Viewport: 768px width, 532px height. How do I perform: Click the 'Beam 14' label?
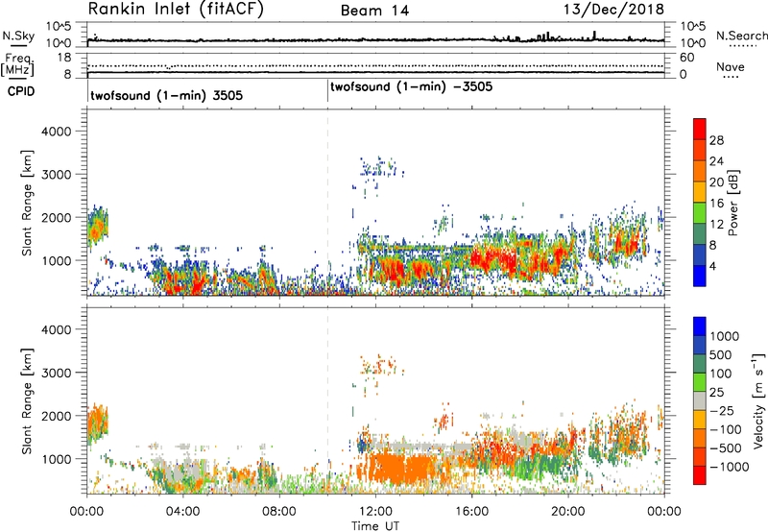pyautogui.click(x=374, y=11)
